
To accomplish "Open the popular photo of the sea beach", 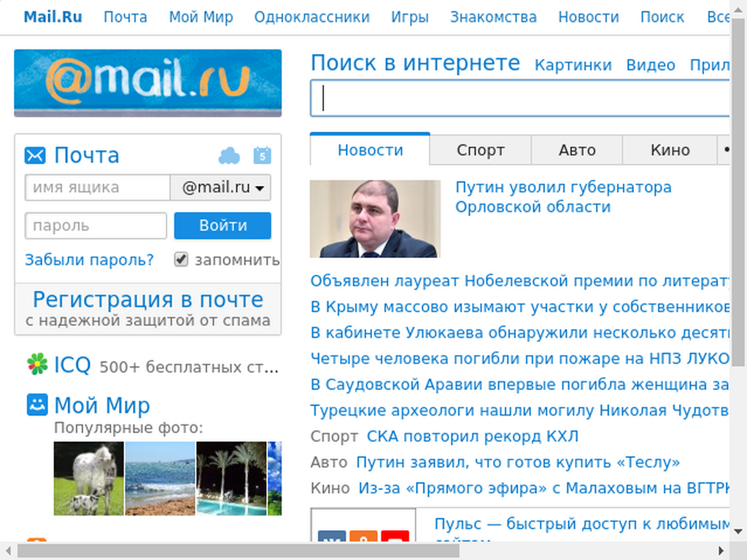I will pos(160,478).
